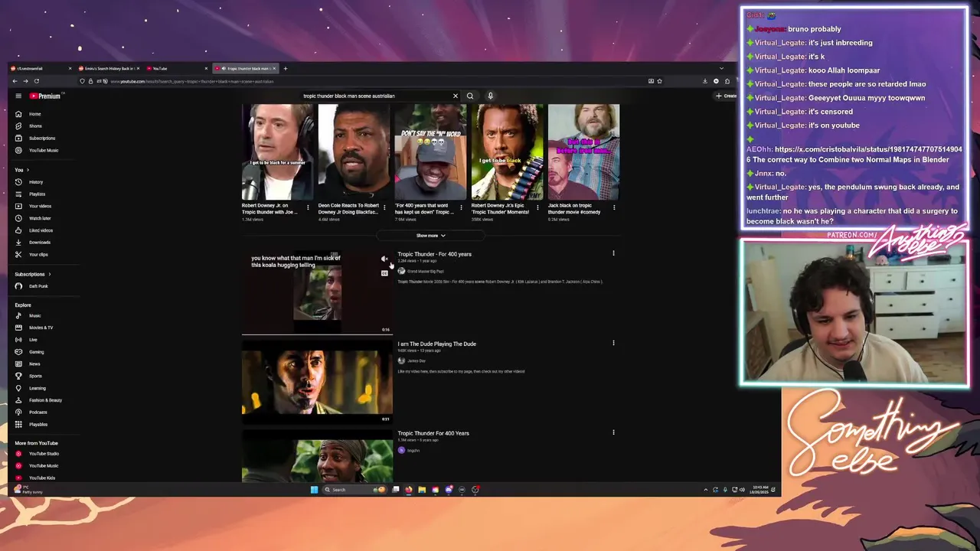Open I am The Dude video thumbnail

pyautogui.click(x=317, y=381)
